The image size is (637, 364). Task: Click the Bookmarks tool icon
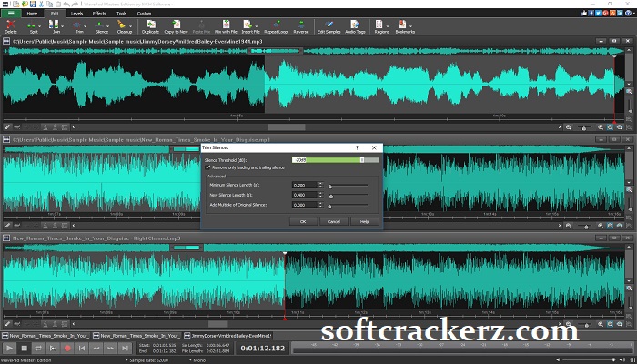[402, 25]
